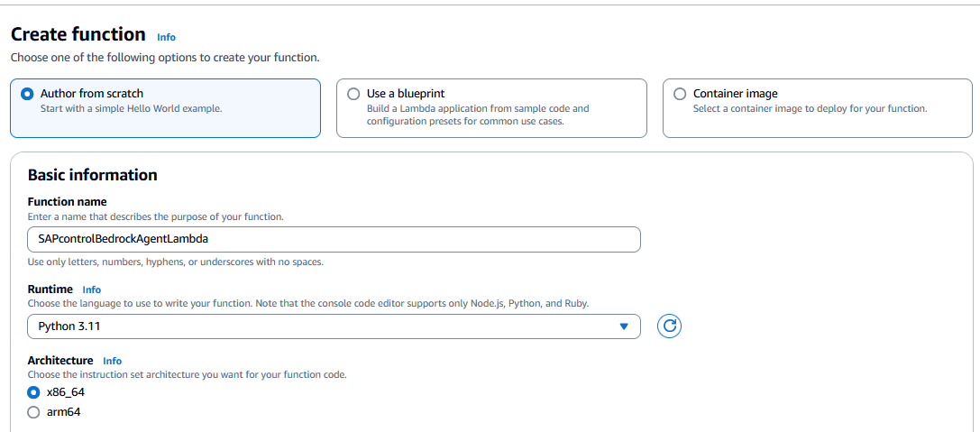Click the Create function page title
The image size is (980, 432).
point(78,33)
